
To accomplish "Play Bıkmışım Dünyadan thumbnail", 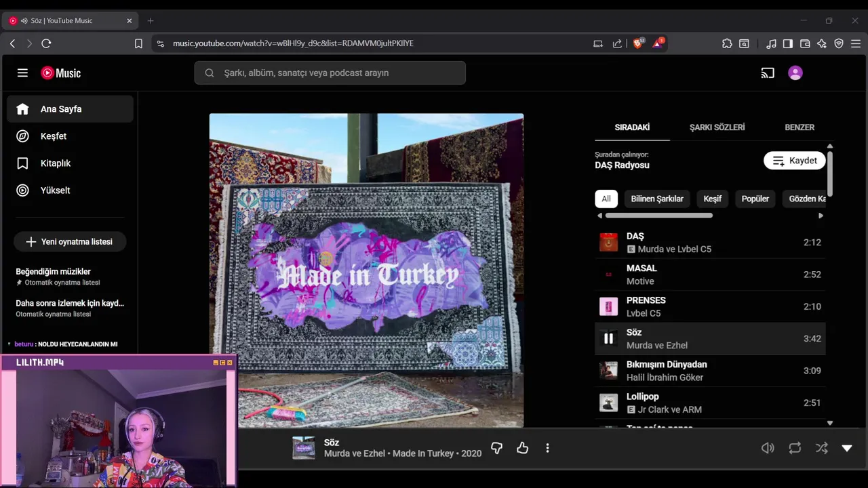I will [x=608, y=370].
